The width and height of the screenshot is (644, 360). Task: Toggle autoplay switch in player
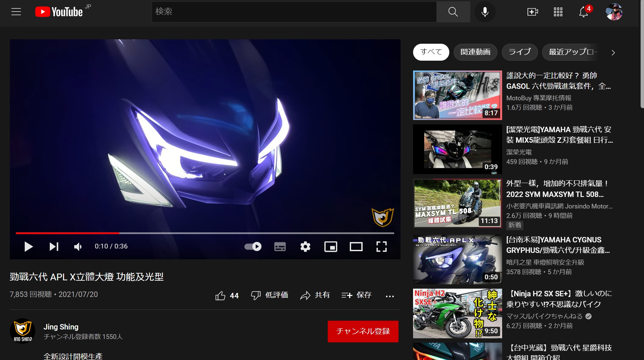click(253, 246)
